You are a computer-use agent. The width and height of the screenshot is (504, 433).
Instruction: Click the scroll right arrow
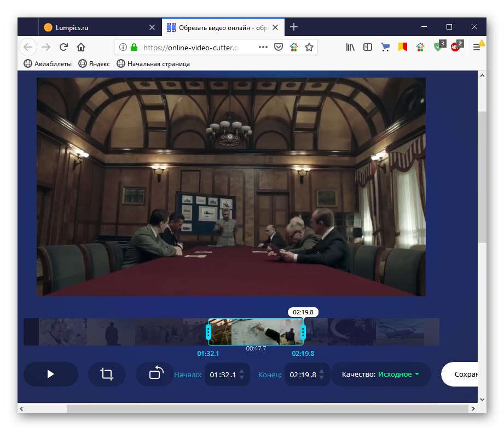[x=473, y=408]
